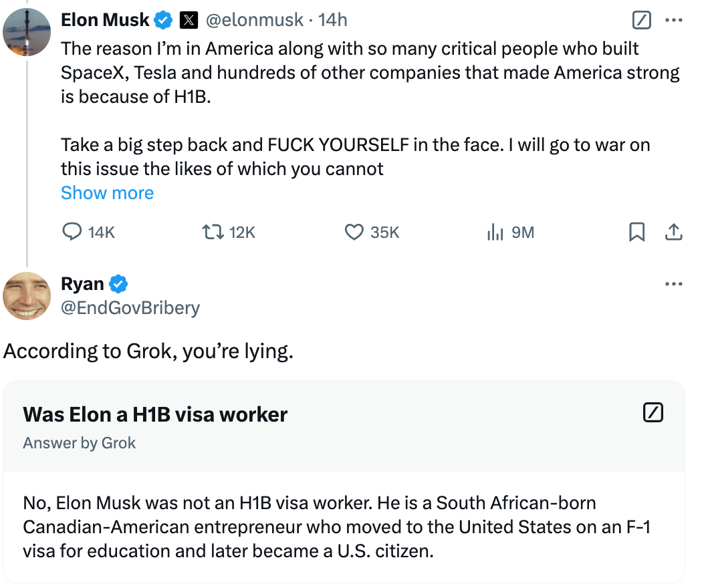
Task: Click Elon Musk's display name
Action: [x=105, y=21]
